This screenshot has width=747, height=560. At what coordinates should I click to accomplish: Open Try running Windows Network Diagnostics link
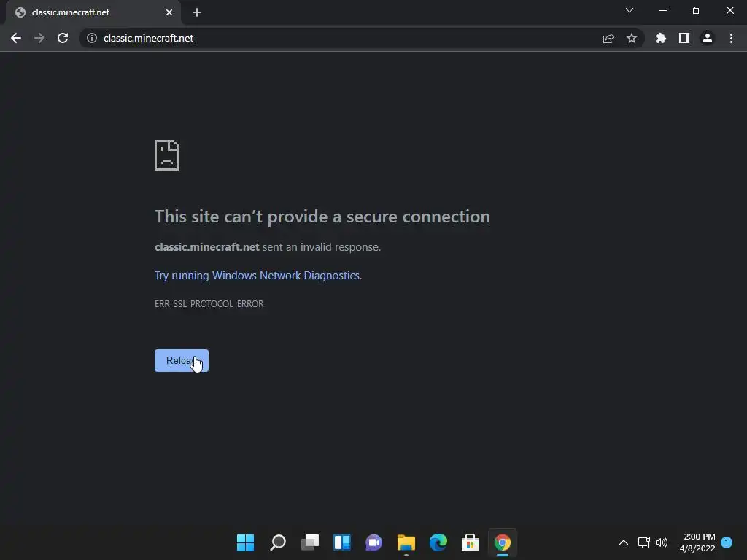tap(258, 276)
